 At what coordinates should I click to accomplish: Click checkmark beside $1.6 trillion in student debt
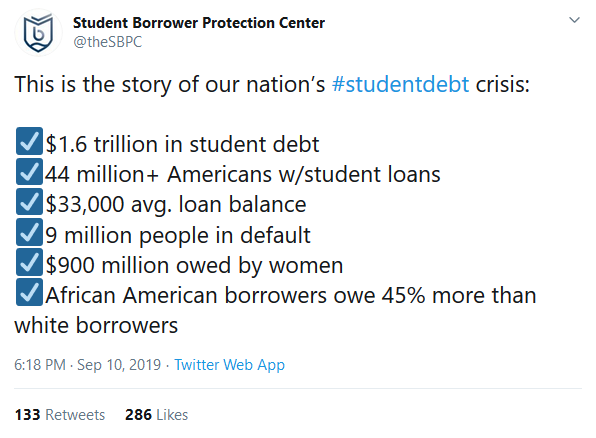tap(29, 141)
